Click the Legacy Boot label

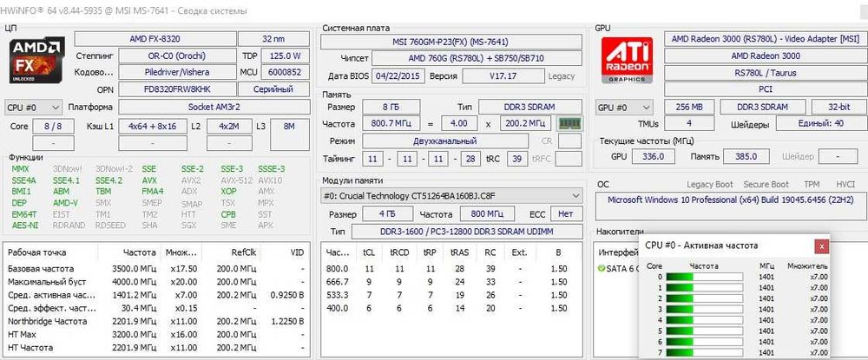click(710, 184)
